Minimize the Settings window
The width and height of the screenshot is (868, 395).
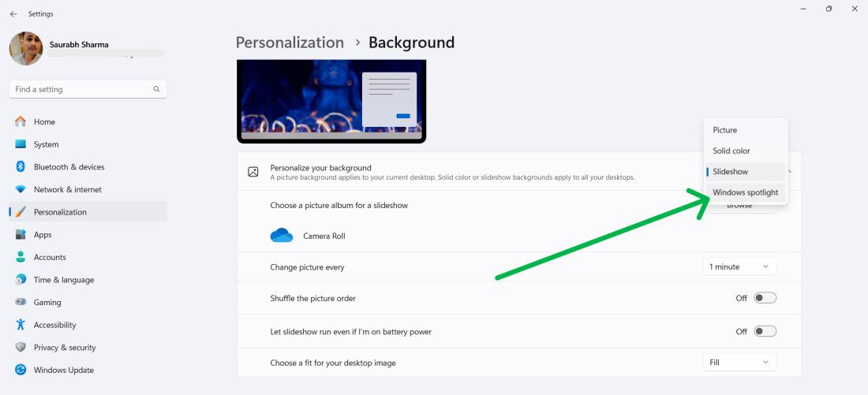pyautogui.click(x=803, y=9)
